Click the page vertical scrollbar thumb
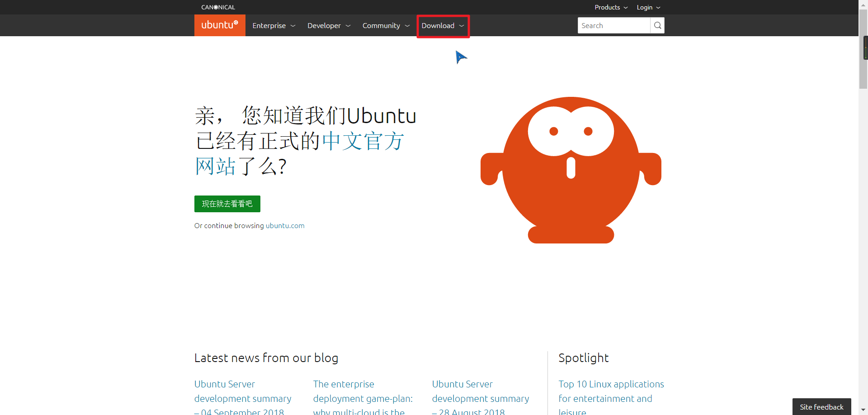Viewport: 868px width, 415px height. click(x=863, y=49)
